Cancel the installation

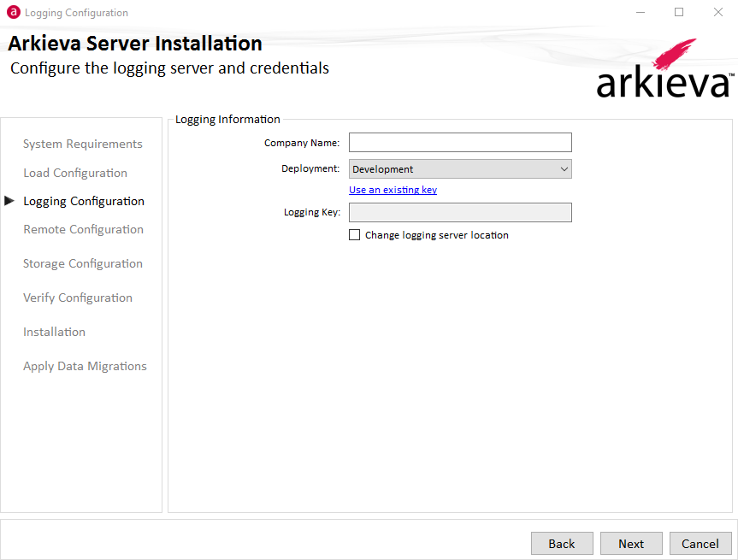tap(700, 544)
